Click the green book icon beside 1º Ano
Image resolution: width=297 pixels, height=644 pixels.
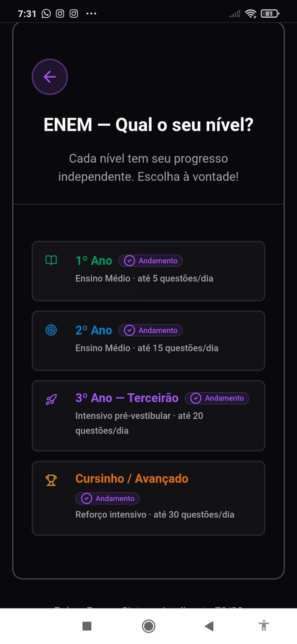[51, 260]
